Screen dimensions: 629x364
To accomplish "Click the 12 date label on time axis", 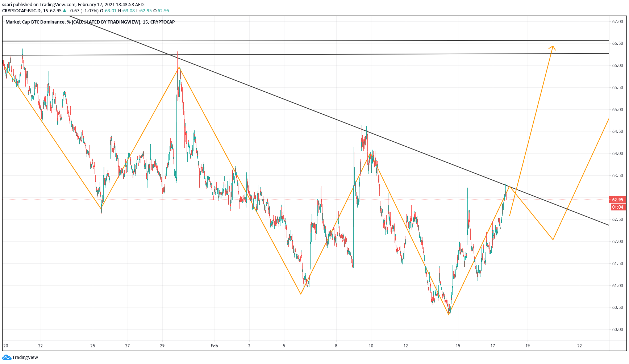I will click(406, 346).
